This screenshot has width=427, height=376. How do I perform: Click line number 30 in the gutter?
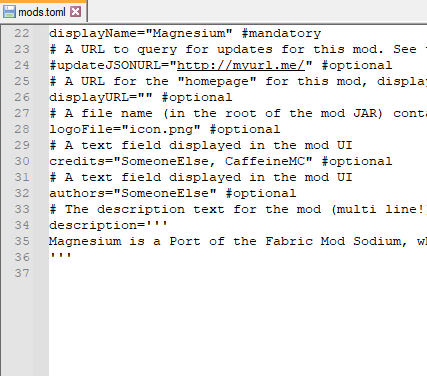[x=22, y=161]
